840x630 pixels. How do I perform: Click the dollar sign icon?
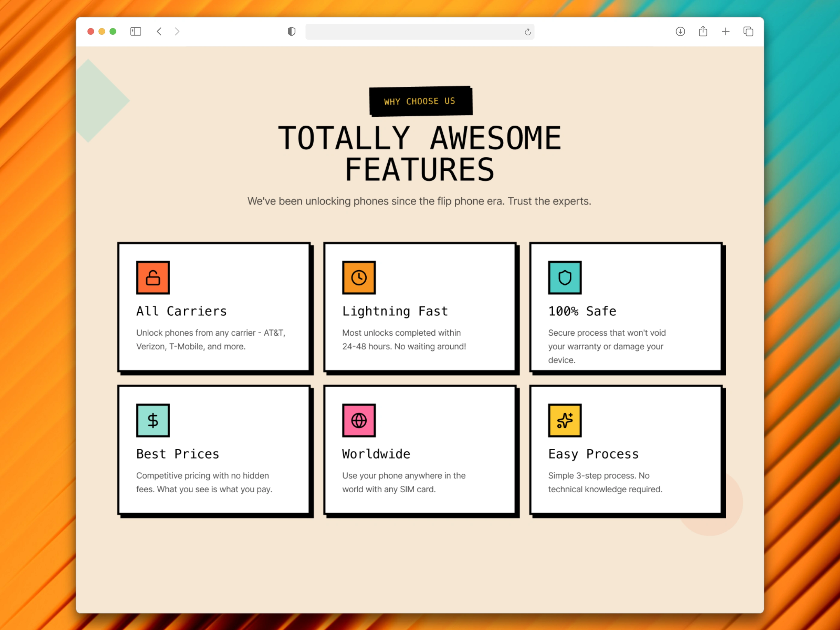153,420
